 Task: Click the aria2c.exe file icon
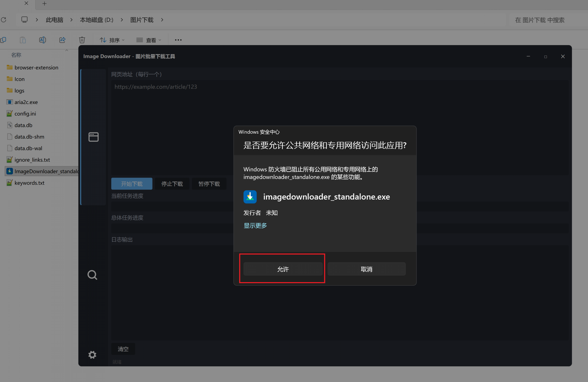click(10, 102)
